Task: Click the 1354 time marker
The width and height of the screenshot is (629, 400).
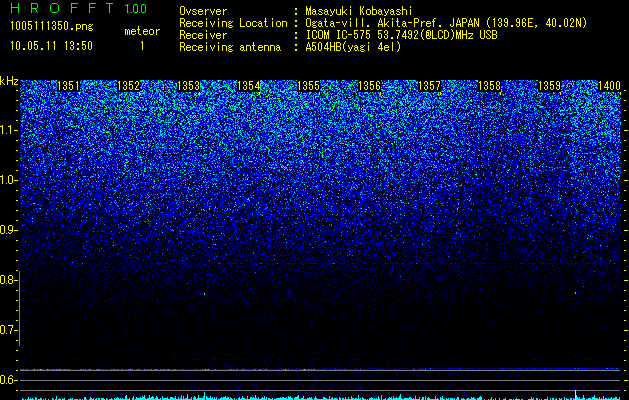Action: coord(249,86)
